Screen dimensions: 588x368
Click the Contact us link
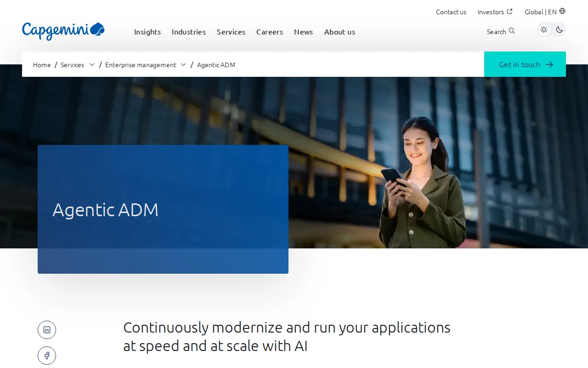(x=451, y=12)
